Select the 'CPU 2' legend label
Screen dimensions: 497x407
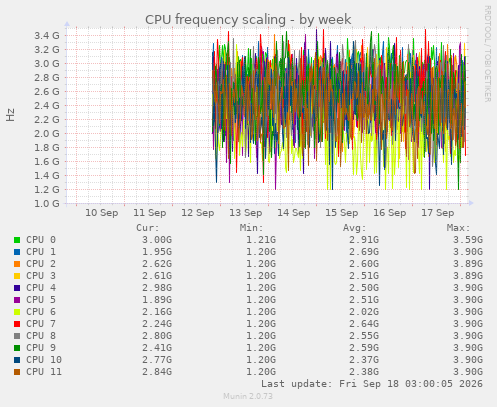(41, 264)
